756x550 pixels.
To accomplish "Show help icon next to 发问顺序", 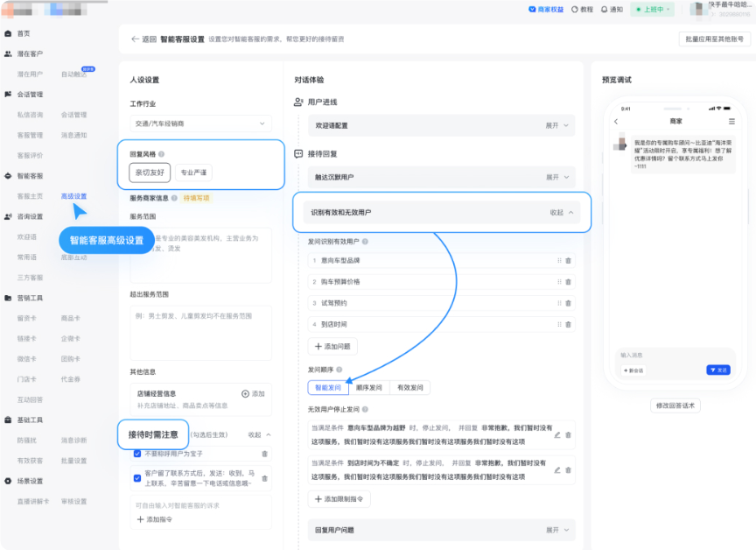I will 339,370.
